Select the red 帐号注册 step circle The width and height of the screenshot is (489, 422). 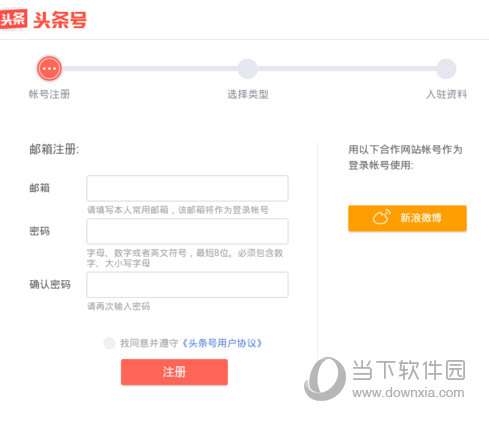(x=49, y=68)
